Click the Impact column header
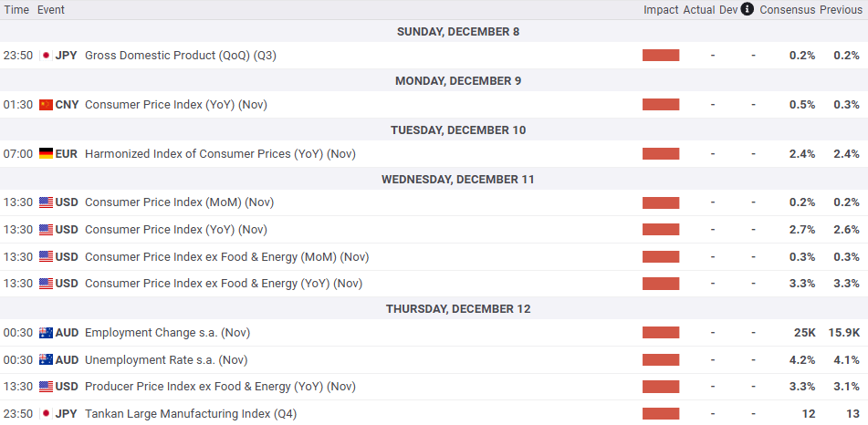The image size is (868, 425). pyautogui.click(x=661, y=10)
